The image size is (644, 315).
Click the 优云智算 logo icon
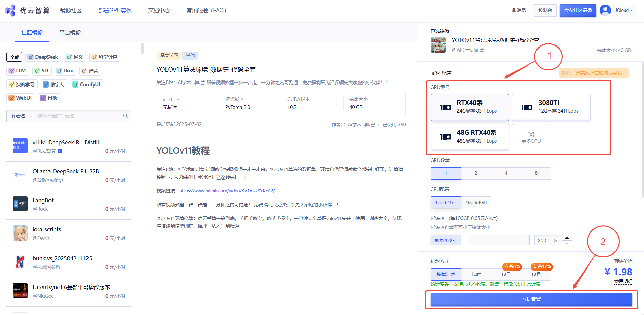click(x=10, y=11)
